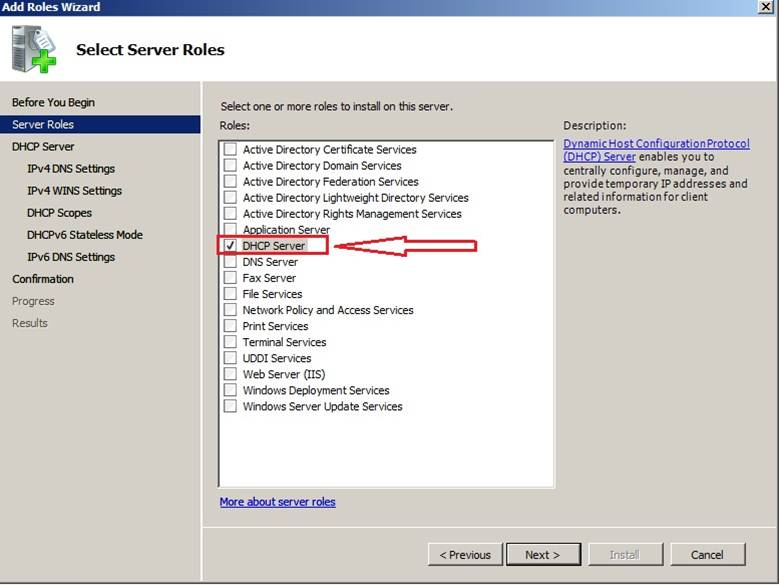Check Active Directory Federation Services checkbox
This screenshot has height=587, width=779.
pyautogui.click(x=230, y=181)
